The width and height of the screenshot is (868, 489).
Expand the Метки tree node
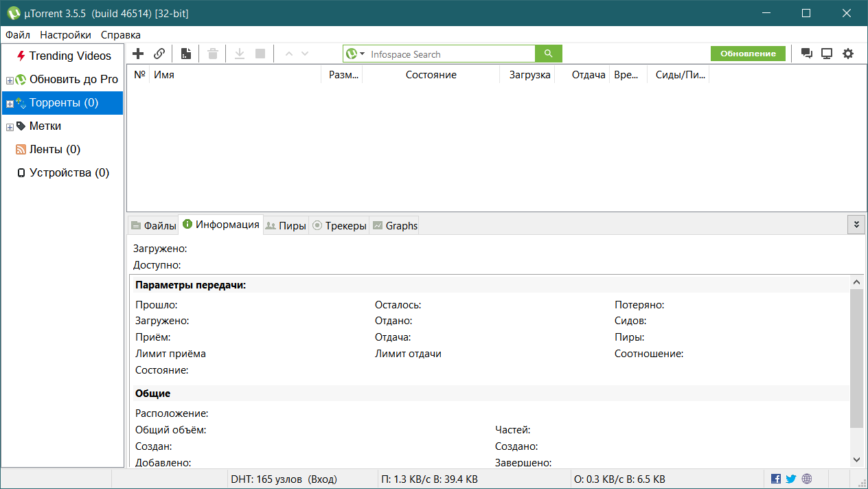coord(10,127)
